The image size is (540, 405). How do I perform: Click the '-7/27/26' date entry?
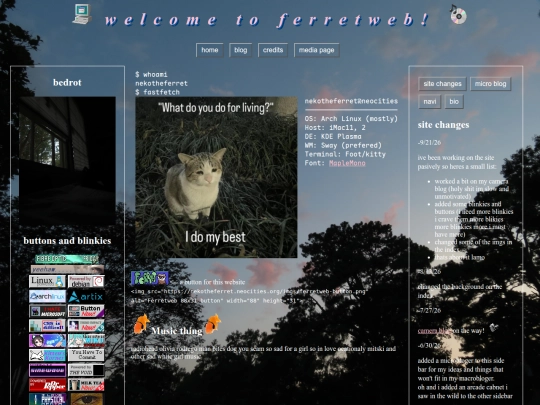429,310
